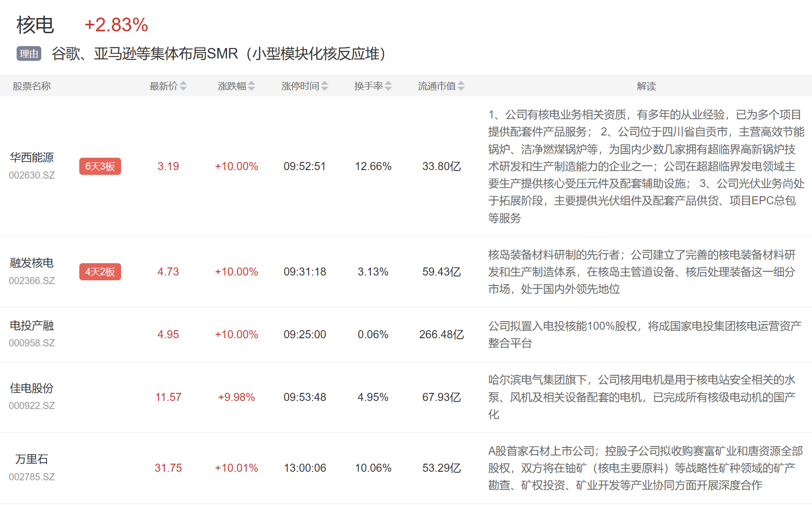Image resolution: width=812 pixels, height=505 pixels.
Task: Click the 理由 tag badge
Action: pos(29,54)
